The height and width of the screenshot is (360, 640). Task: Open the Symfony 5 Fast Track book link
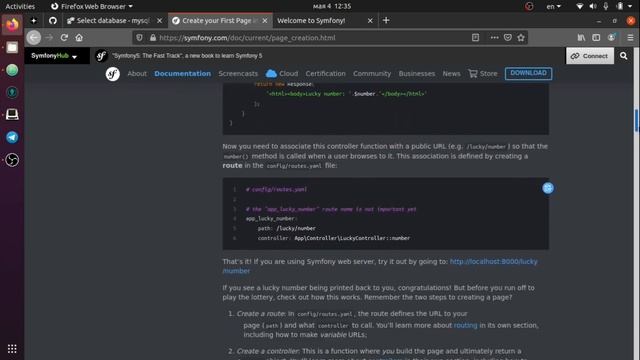187,56
